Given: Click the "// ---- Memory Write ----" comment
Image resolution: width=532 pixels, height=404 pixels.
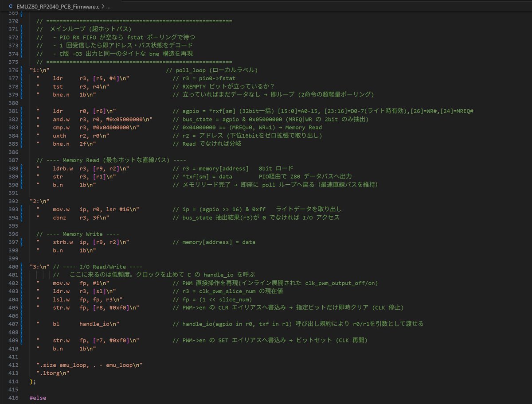Looking at the screenshot, I should [78, 233].
